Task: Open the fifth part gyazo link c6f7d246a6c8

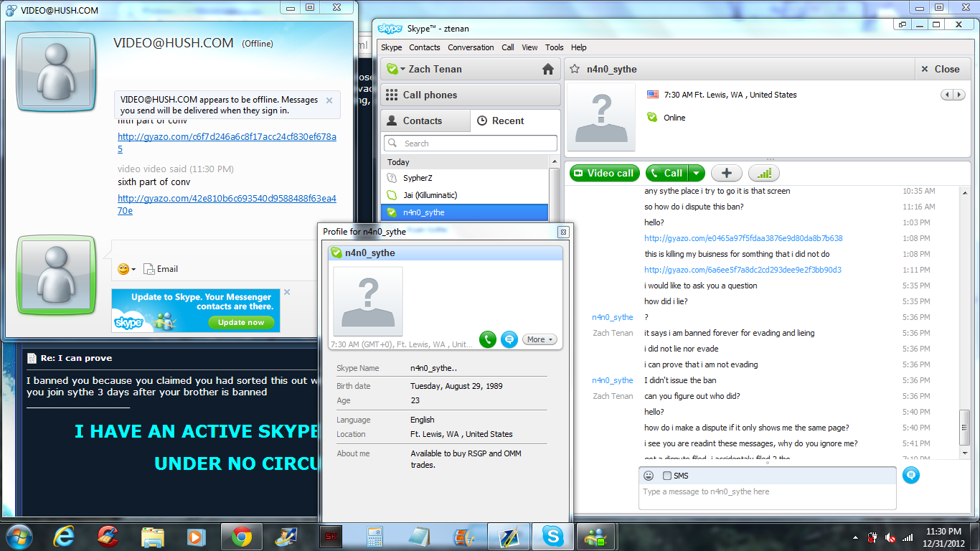Action: (227, 143)
